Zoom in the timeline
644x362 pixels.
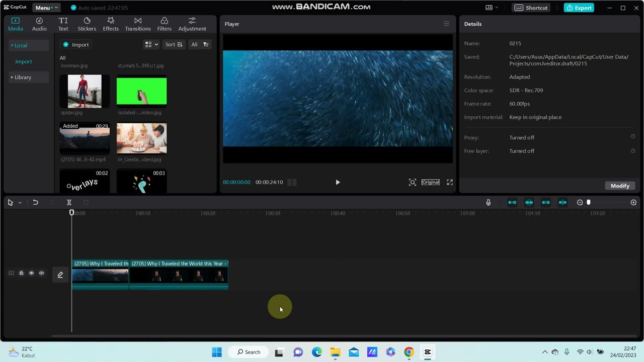[x=633, y=202]
